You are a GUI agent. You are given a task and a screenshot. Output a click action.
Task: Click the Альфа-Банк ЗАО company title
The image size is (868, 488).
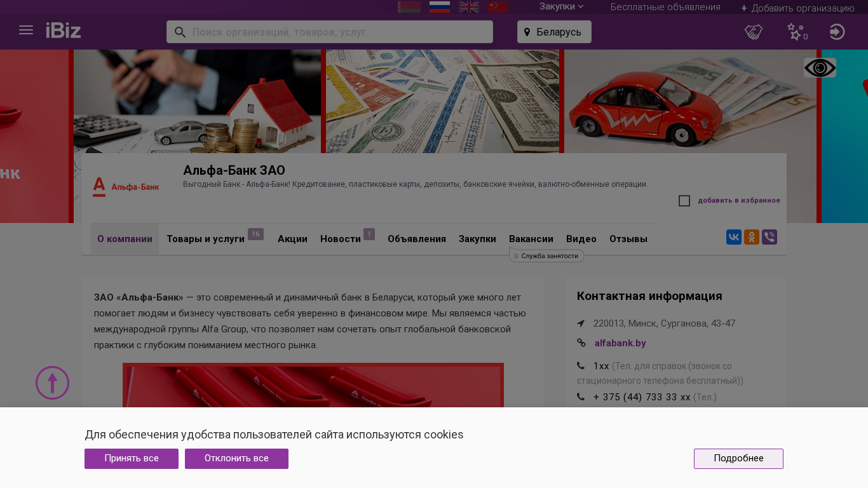point(234,170)
